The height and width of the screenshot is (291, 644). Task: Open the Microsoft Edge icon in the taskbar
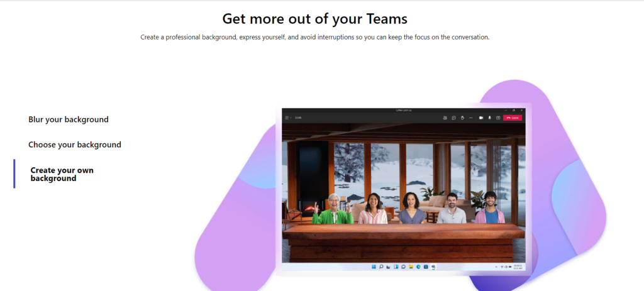[x=418, y=266]
